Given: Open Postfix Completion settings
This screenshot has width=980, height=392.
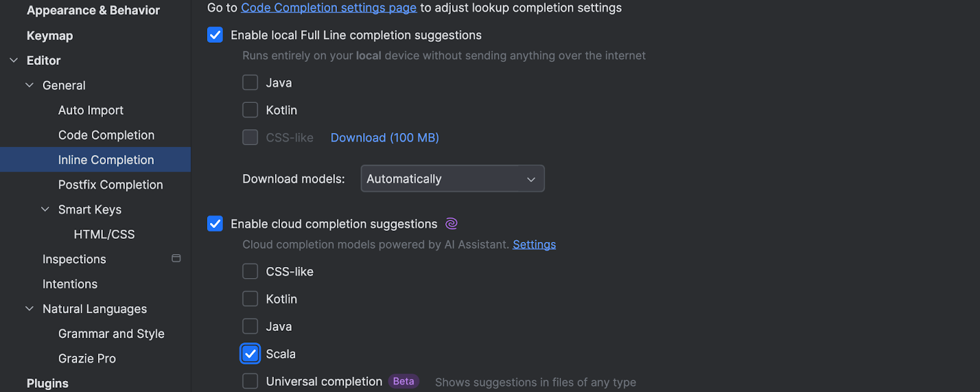Looking at the screenshot, I should (x=110, y=184).
